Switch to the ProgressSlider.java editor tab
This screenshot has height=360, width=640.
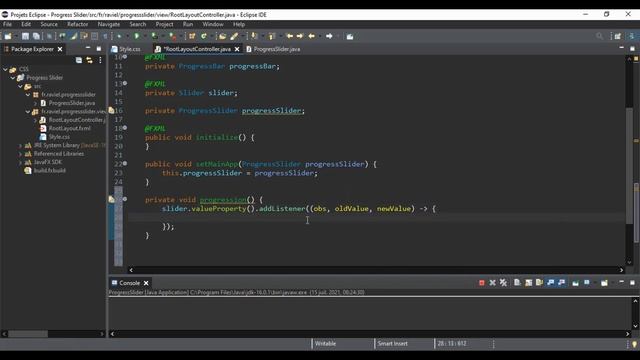point(273,49)
